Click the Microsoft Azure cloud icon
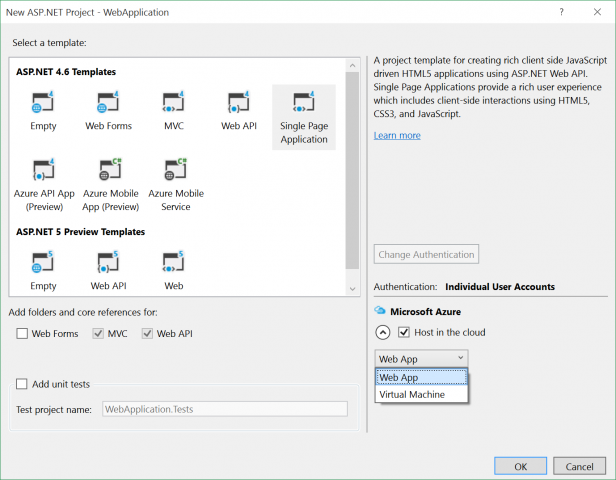Screen dimensions: 616x480 [380, 310]
